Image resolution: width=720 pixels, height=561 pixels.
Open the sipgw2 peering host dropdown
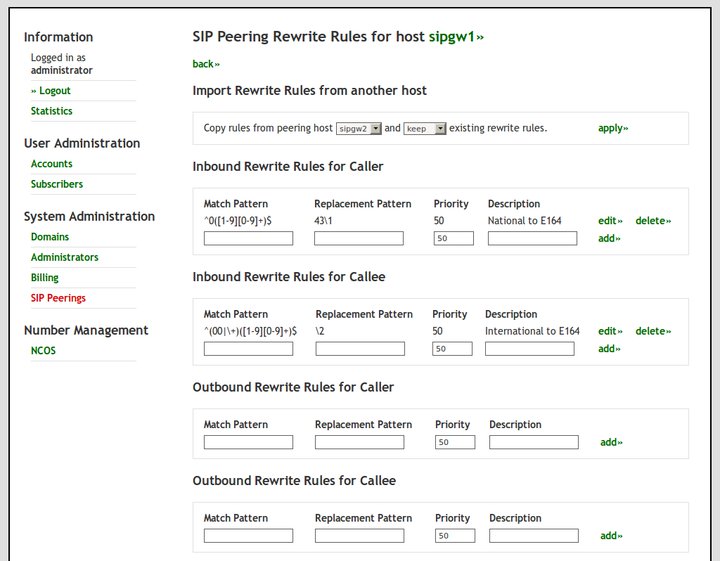tap(359, 129)
